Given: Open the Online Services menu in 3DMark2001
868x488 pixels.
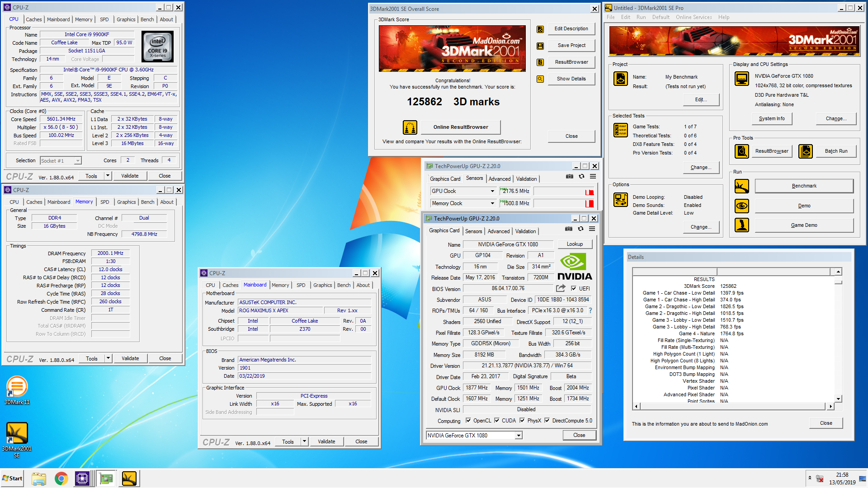Looking at the screenshot, I should (693, 17).
